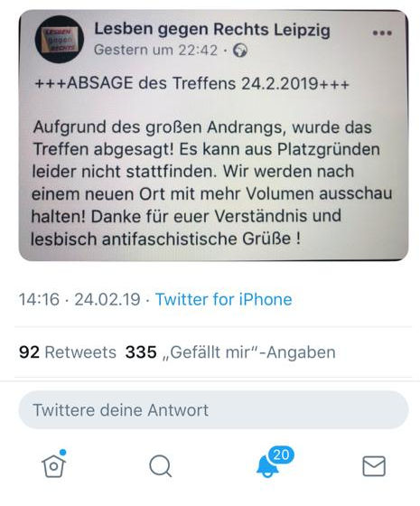The image size is (420, 506).
Task: Open the Home tab icon
Action: pyautogui.click(x=53, y=466)
